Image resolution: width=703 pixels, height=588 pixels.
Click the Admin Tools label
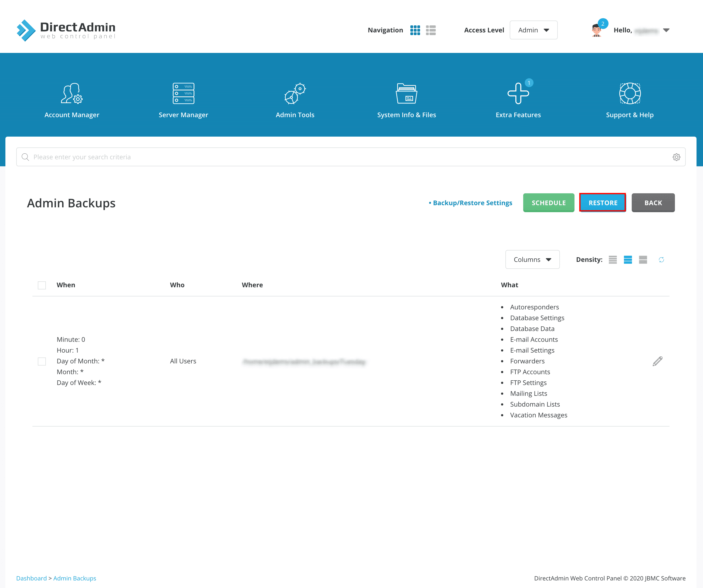tap(295, 115)
